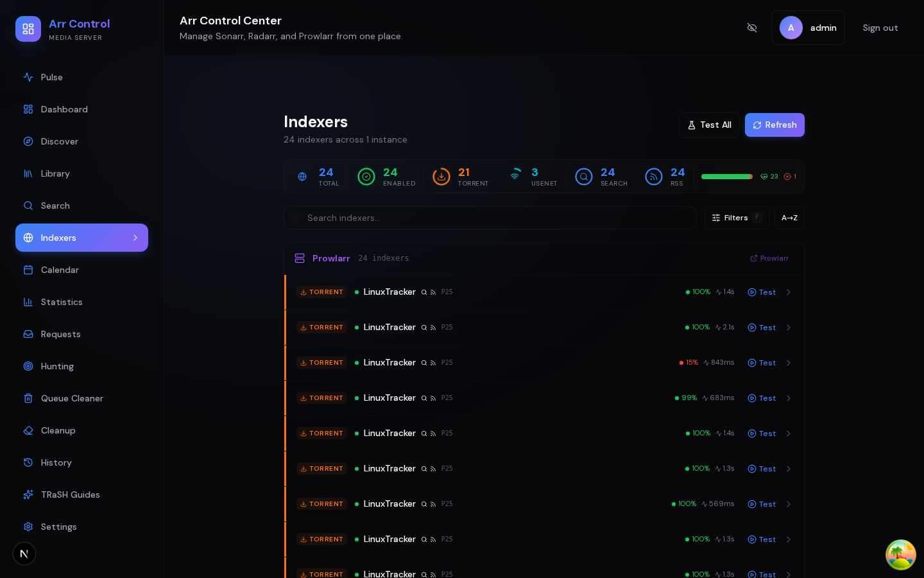Click the Queue Cleaner trash icon
The image size is (924, 578).
[28, 398]
